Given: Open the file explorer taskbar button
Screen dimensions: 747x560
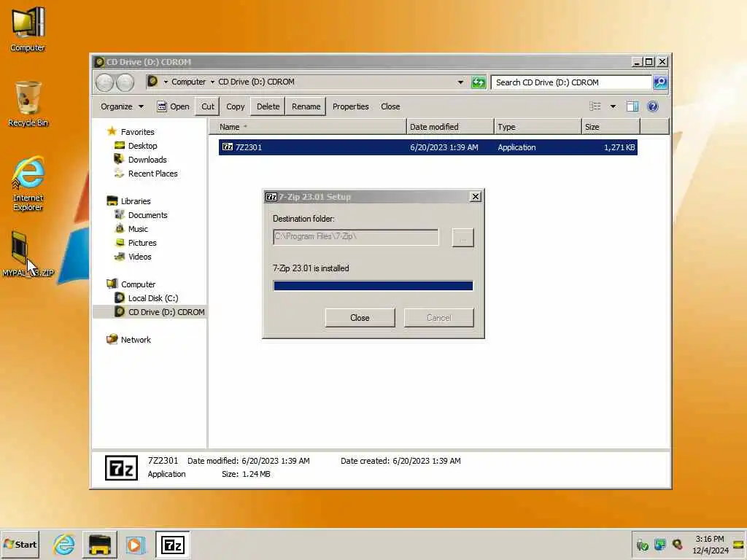Looking at the screenshot, I should tap(99, 544).
